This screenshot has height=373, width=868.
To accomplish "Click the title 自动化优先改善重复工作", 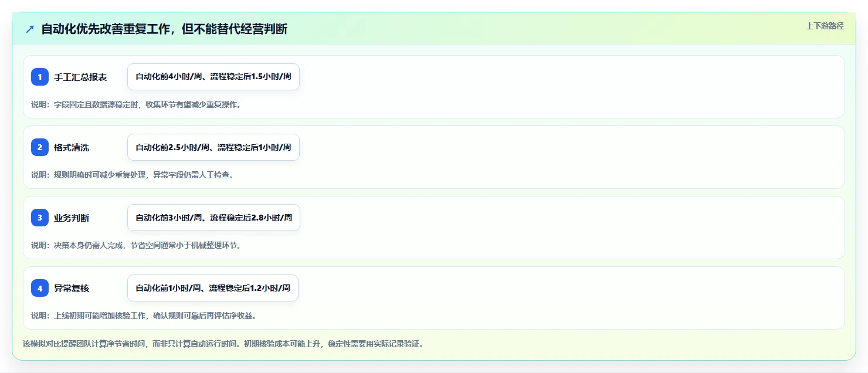I will 164,29.
